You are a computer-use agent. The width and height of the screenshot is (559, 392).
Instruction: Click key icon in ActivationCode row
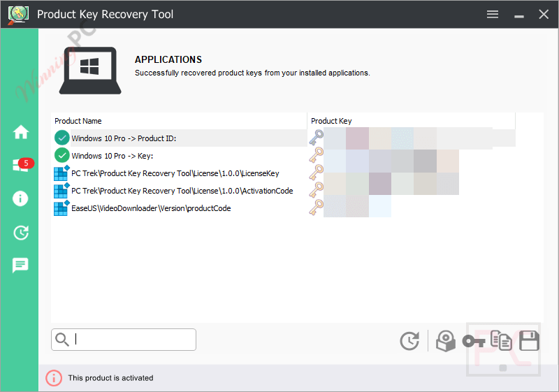tap(316, 190)
